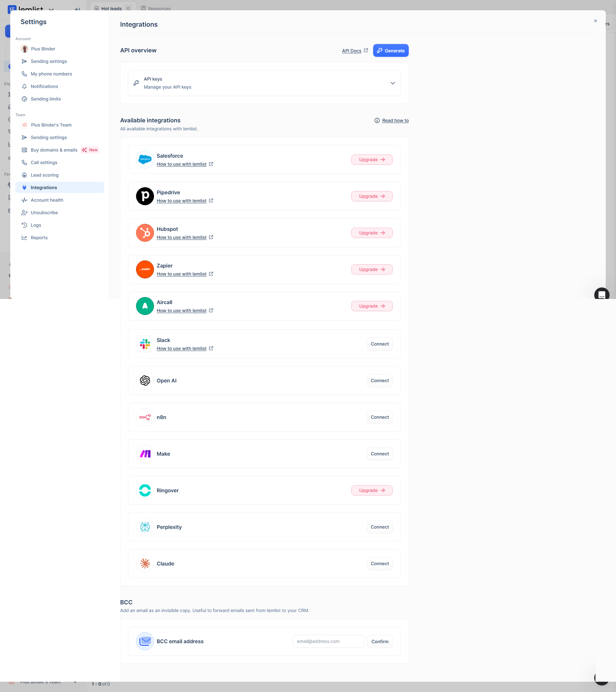This screenshot has width=616, height=692.
Task: Click the Pipedrive logo icon
Action: (145, 196)
